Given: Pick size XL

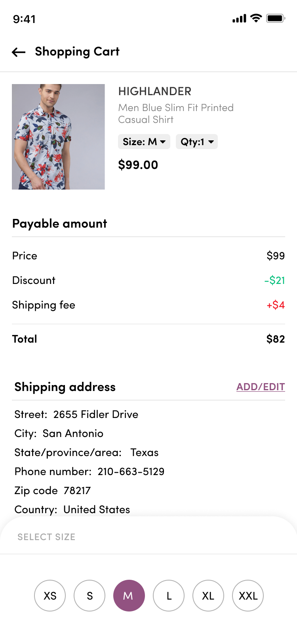Looking at the screenshot, I should click(208, 596).
